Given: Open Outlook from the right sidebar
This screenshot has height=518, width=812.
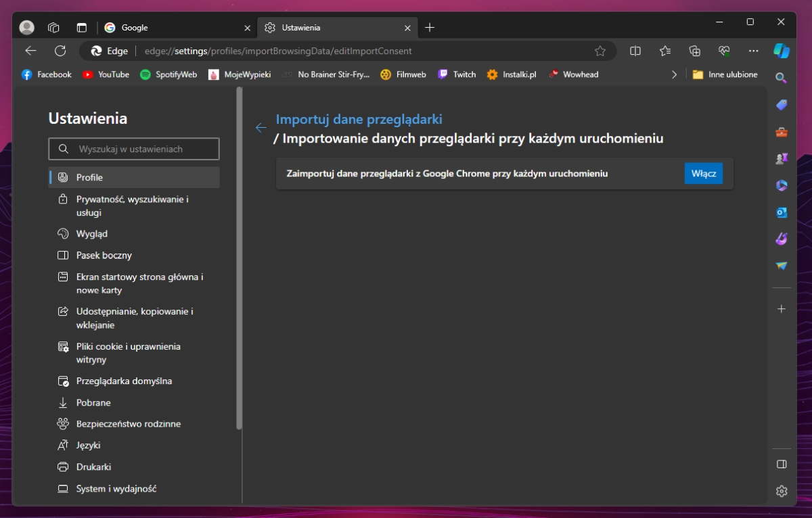Looking at the screenshot, I should (781, 212).
